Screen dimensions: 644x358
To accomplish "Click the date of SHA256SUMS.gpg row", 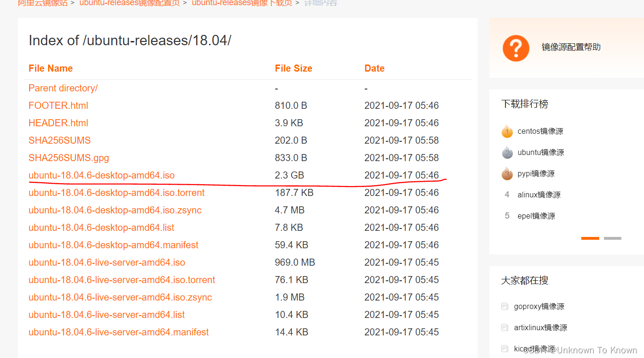I will click(402, 158).
